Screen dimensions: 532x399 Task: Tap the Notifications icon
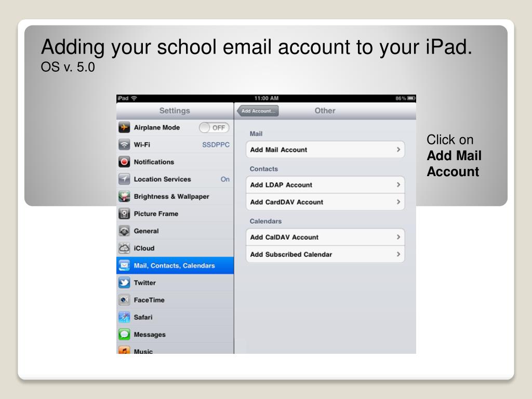point(124,162)
